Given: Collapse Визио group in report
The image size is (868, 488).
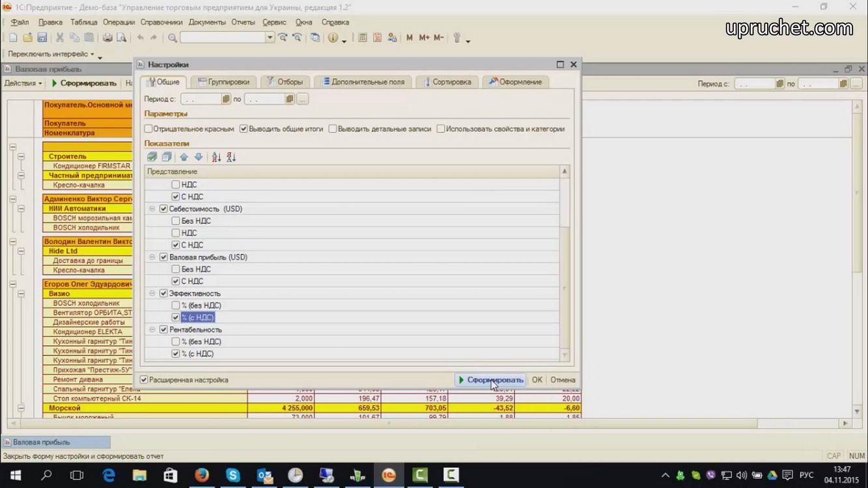Looking at the screenshot, I should point(21,293).
